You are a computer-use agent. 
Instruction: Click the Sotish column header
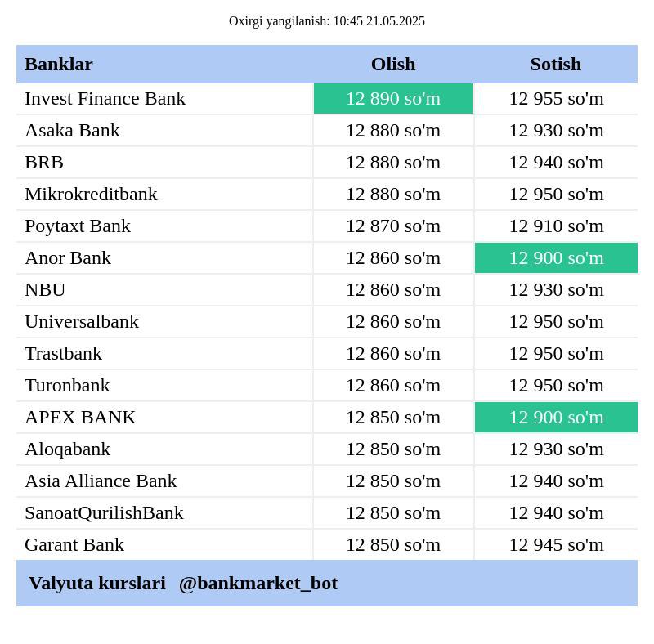click(x=556, y=65)
